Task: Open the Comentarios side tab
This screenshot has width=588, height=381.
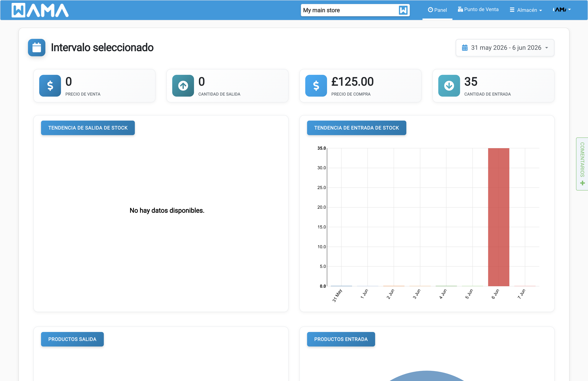Action: point(582,164)
